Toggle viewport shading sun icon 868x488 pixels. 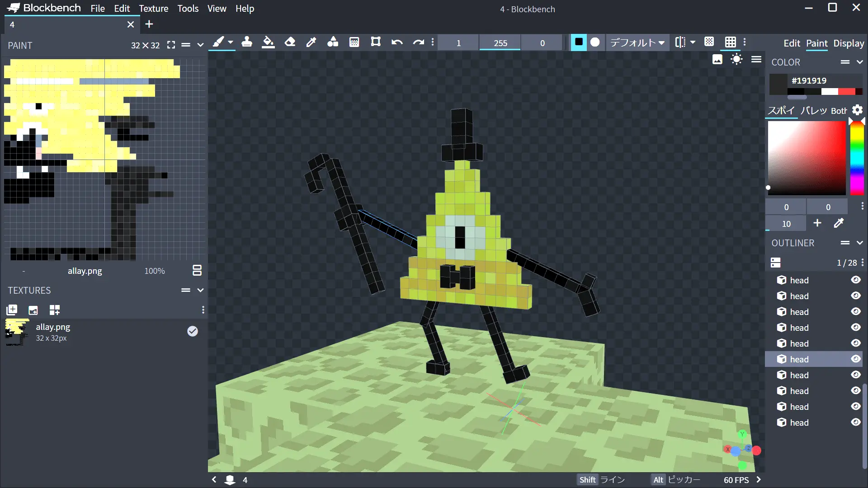click(736, 60)
